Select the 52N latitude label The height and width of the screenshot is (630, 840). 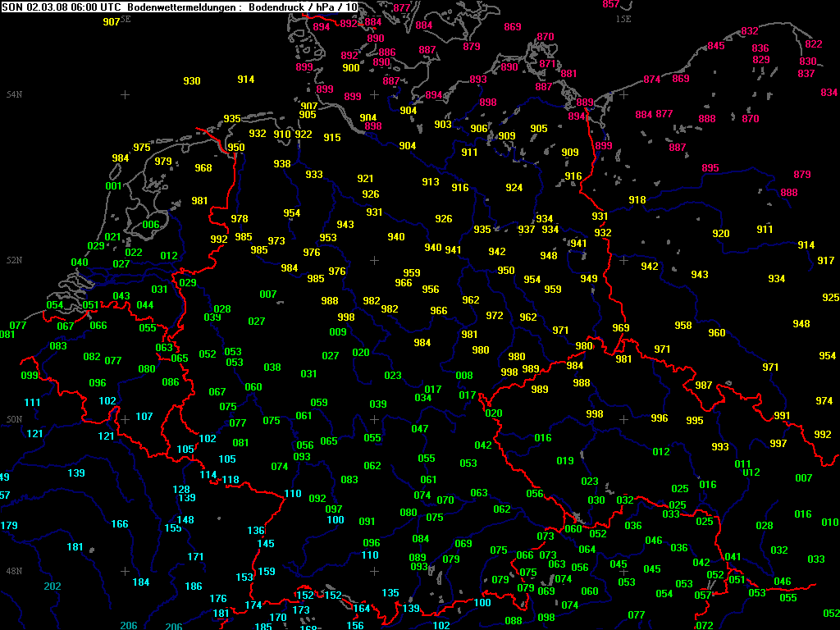pos(14,260)
